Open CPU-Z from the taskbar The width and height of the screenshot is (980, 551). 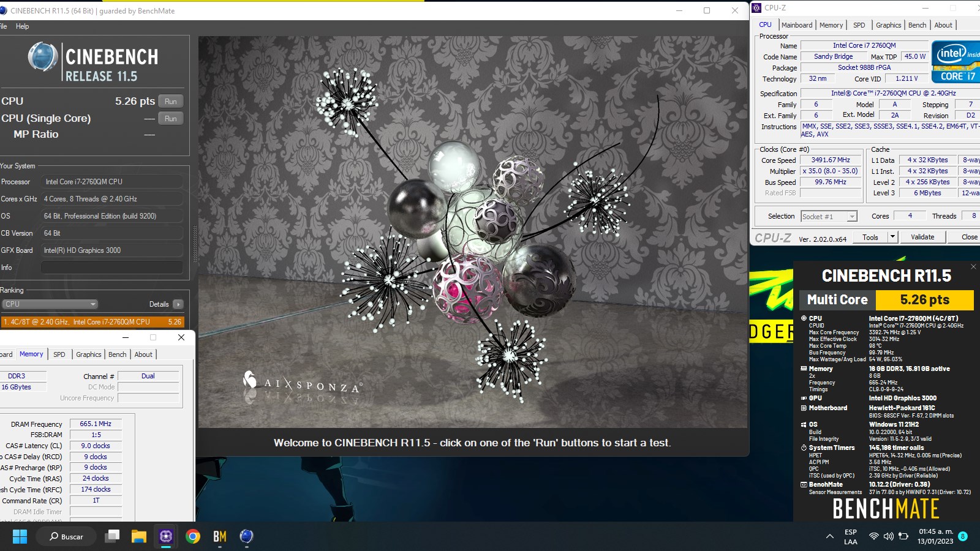coord(166,537)
